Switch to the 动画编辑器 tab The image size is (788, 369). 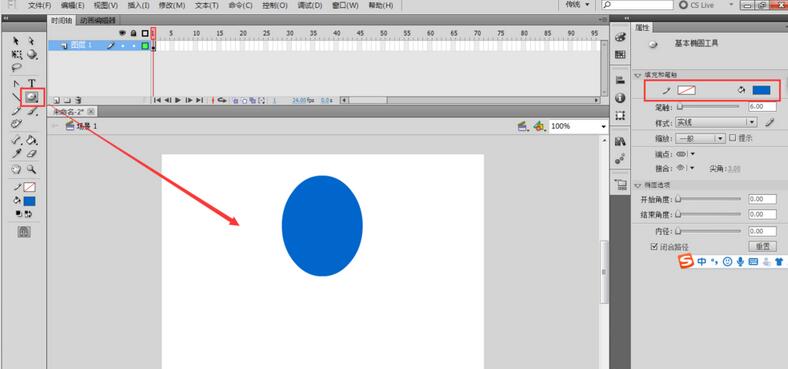point(98,21)
